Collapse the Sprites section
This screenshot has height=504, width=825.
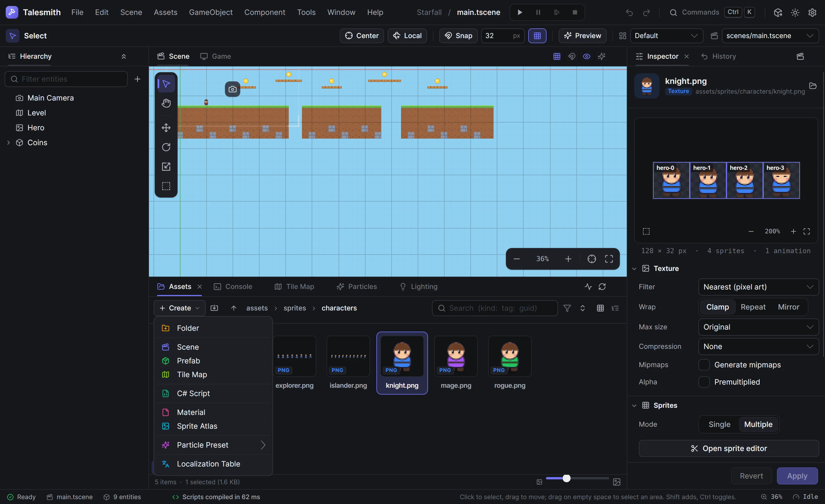pyautogui.click(x=634, y=405)
